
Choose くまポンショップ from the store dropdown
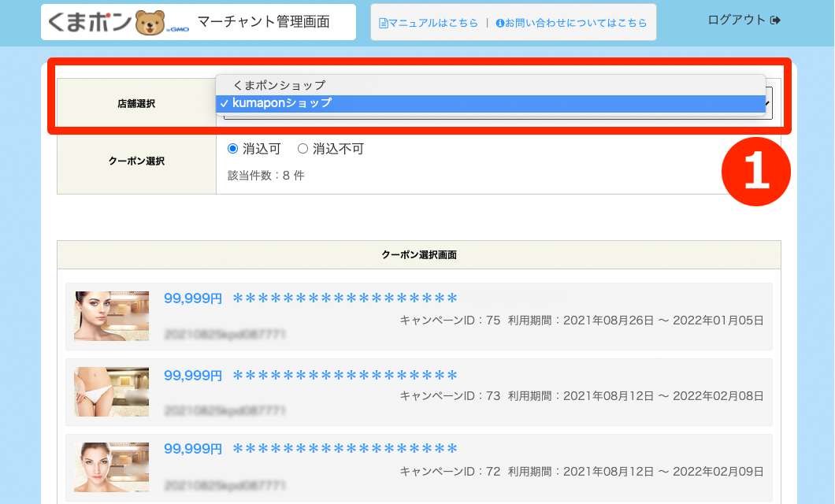tap(279, 85)
